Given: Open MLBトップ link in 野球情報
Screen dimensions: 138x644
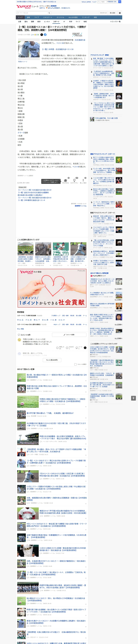Looking at the screenshot, I should tap(57, 324).
